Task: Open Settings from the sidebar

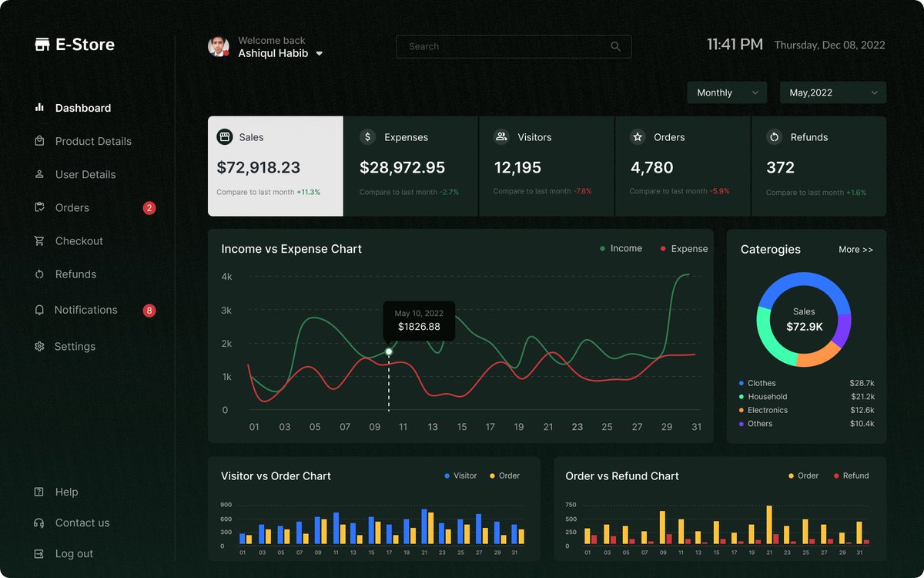Action: pos(75,347)
